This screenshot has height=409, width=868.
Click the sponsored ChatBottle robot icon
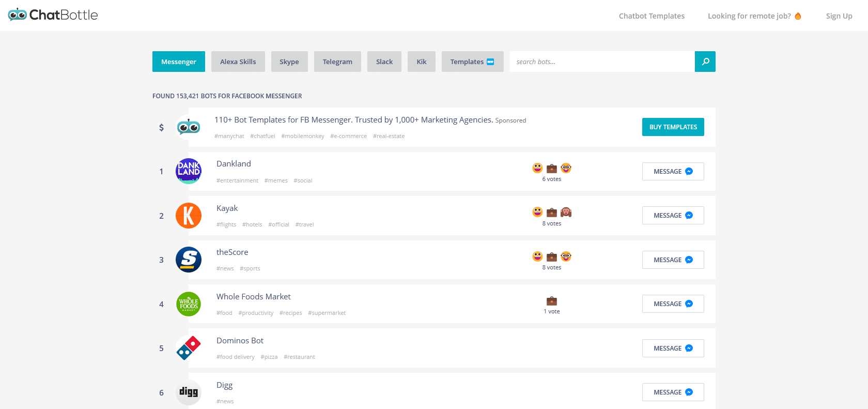click(189, 127)
